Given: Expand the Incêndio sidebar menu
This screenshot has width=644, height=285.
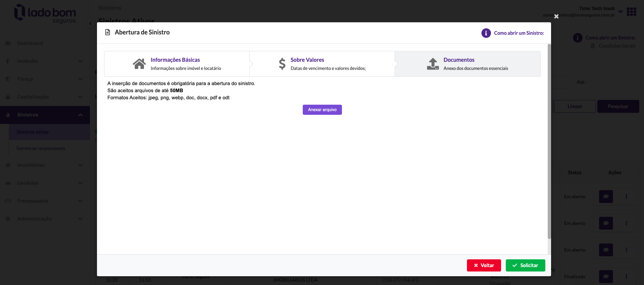Looking at the screenshot, I should (45, 61).
